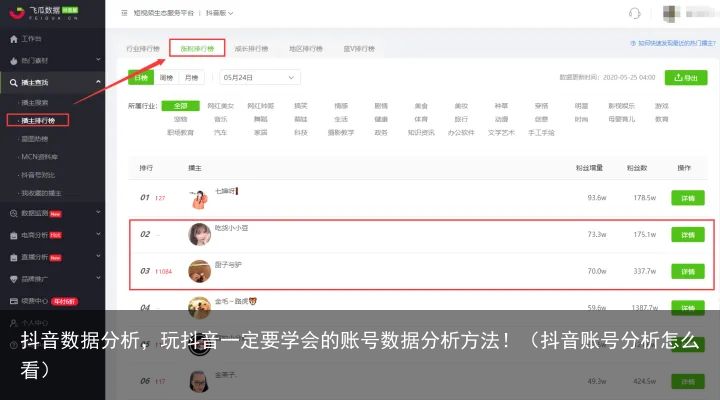720x400 pixels.
Task: Click the 播主 name 吃货小小豆
Action: [x=231, y=228]
